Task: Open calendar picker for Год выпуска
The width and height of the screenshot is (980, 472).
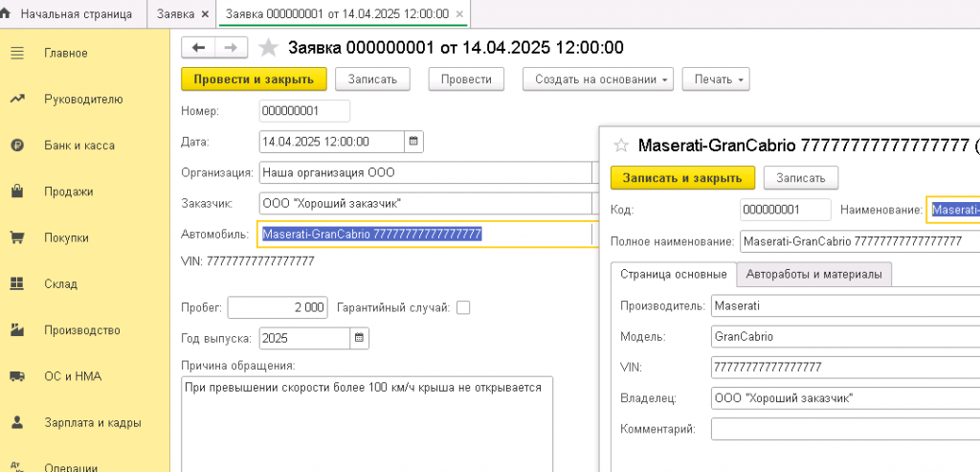Action: tap(360, 338)
